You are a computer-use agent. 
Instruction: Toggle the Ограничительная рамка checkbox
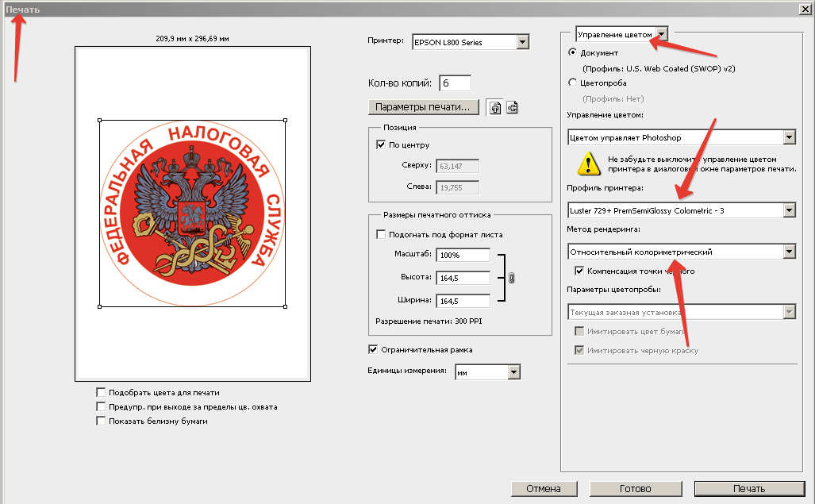click(x=373, y=350)
